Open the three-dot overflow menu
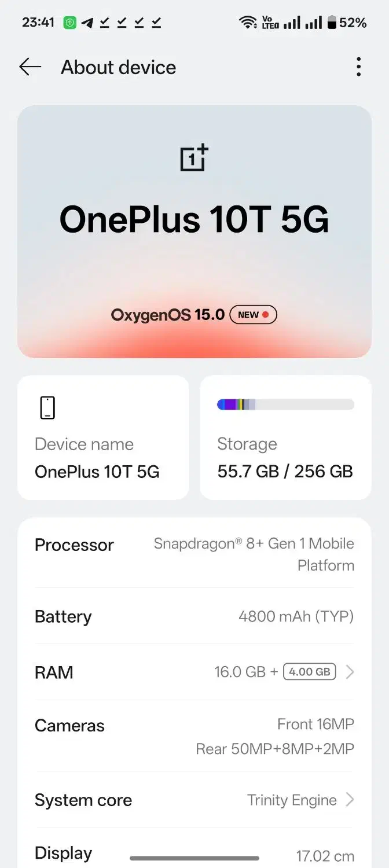Screen dimensions: 389x868 359,67
